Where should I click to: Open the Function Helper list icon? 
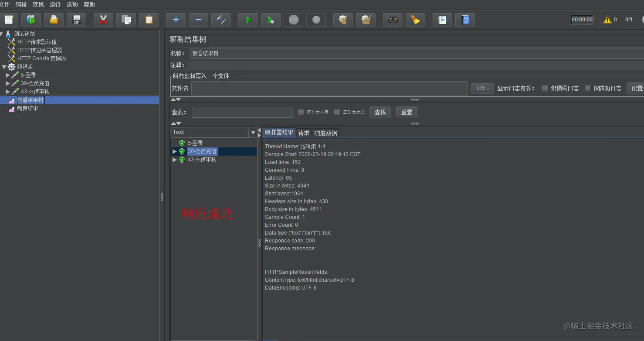pos(442,20)
